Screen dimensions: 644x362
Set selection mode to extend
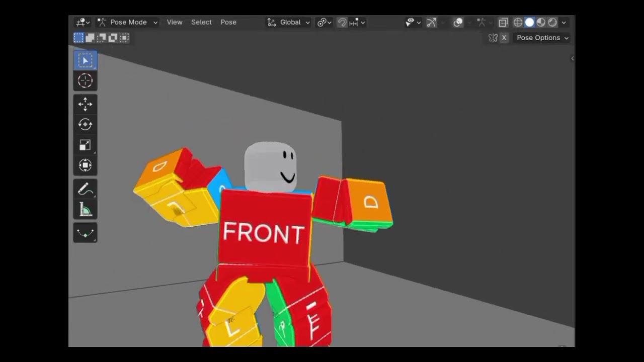(90, 38)
